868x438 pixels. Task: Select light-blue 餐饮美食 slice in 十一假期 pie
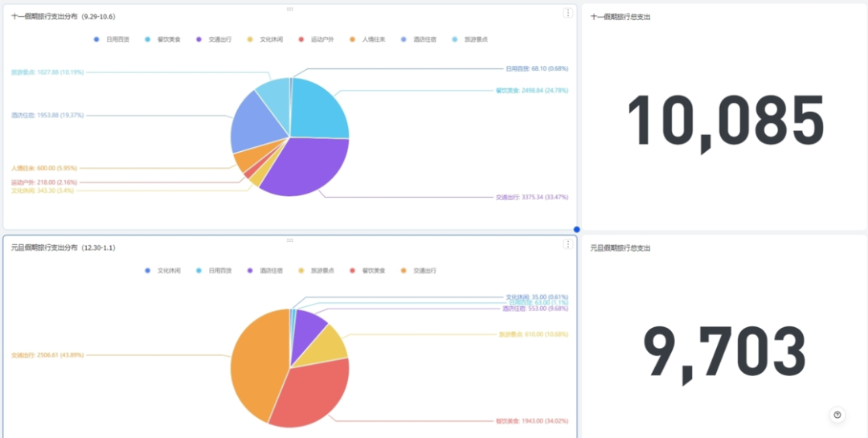(x=318, y=108)
